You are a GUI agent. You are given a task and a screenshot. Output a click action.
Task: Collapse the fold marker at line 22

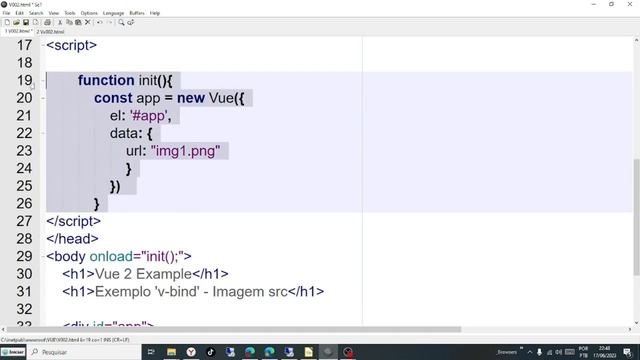click(43, 133)
